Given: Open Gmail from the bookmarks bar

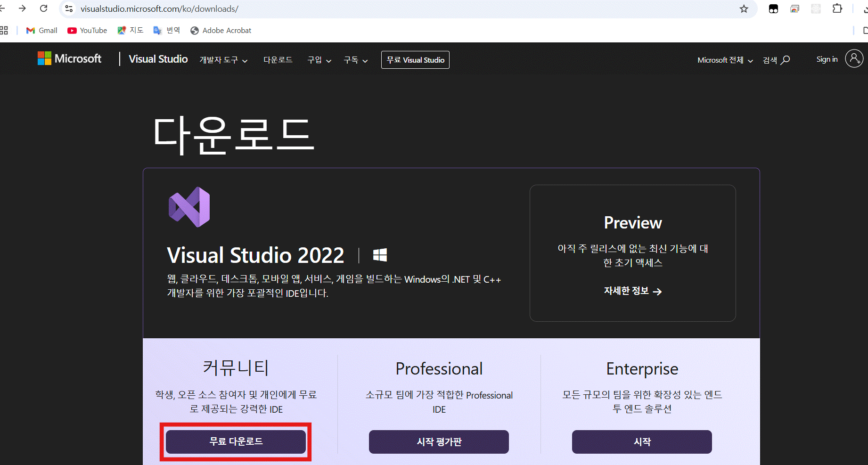Looking at the screenshot, I should [41, 30].
